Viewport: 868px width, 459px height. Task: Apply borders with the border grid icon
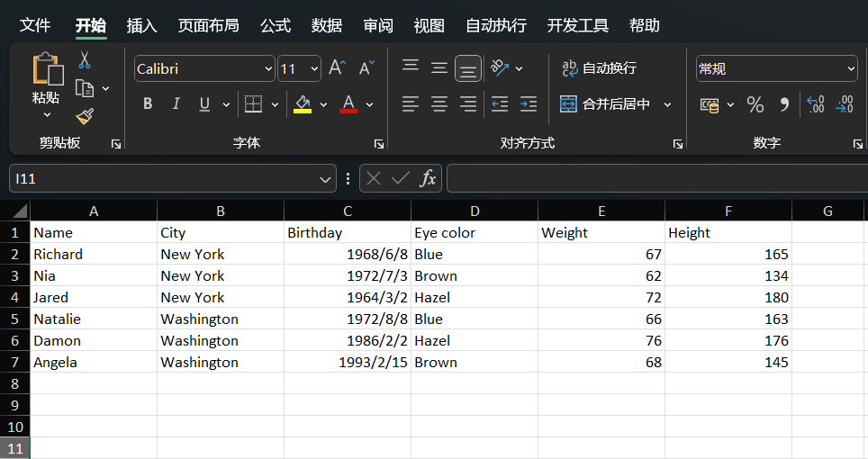[x=254, y=104]
